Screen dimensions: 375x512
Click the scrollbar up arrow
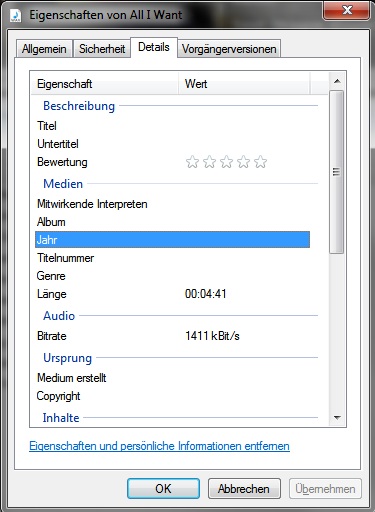coord(337,81)
